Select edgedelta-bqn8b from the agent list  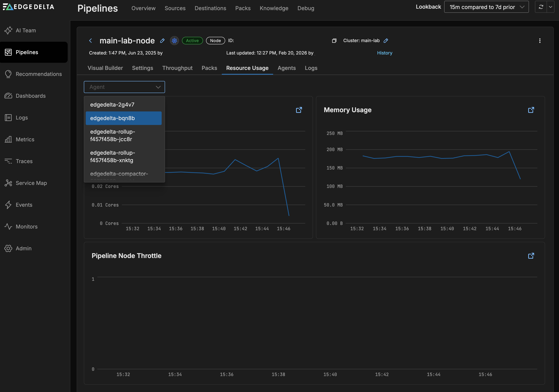(x=123, y=118)
